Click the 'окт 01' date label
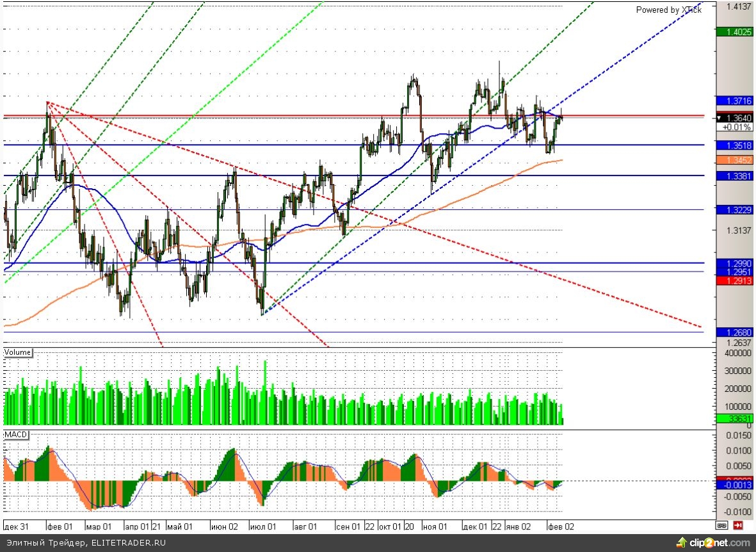Image resolution: width=756 pixels, height=552 pixels. 390,526
